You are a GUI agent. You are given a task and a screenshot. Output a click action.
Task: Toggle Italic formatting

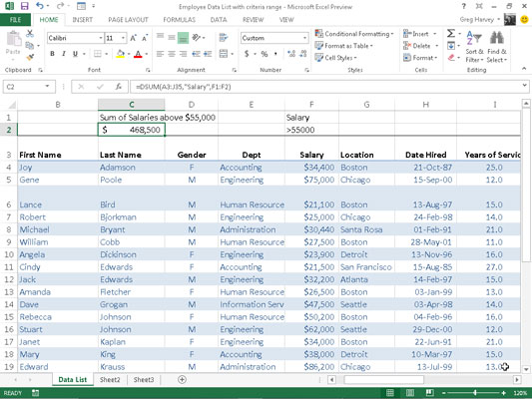point(64,54)
